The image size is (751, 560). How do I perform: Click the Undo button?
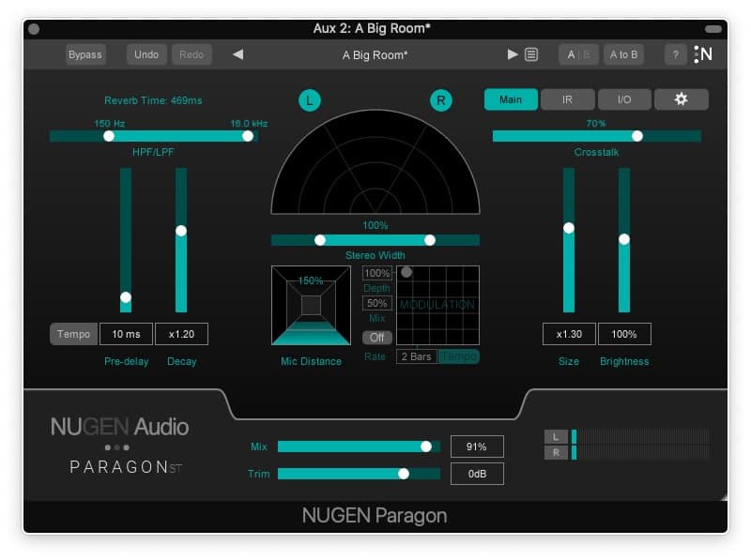pos(146,54)
